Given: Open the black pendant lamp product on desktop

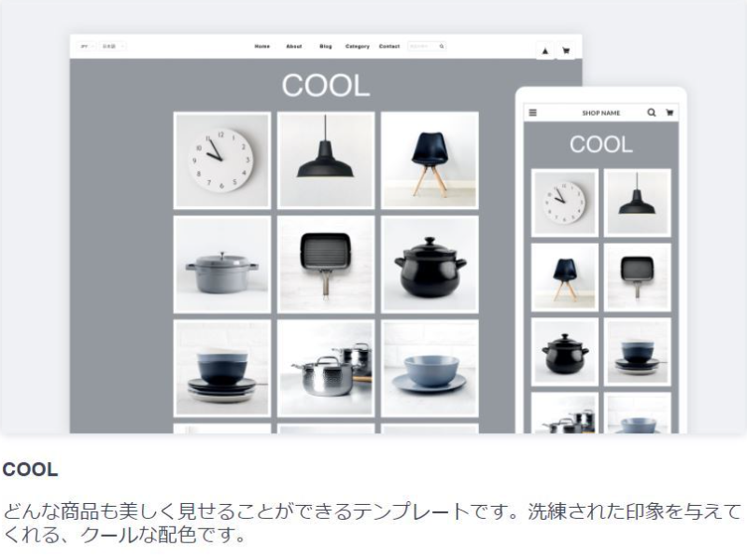Looking at the screenshot, I should (x=326, y=160).
